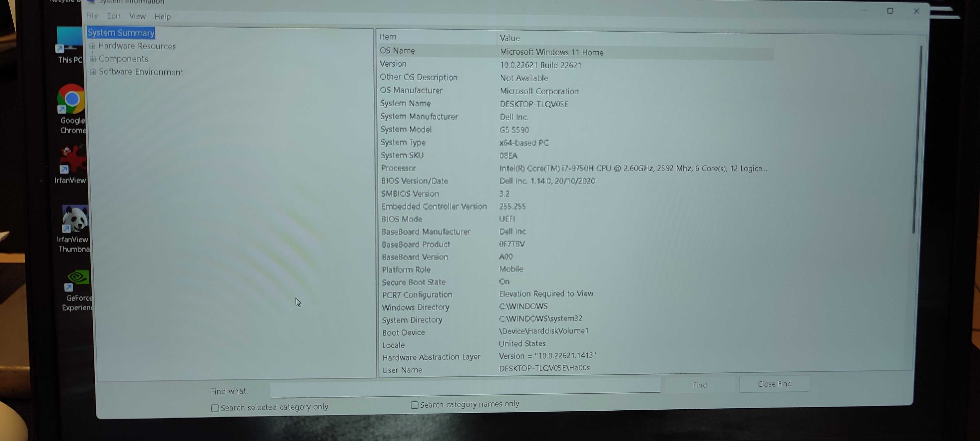Click the Find button to search
980x441 pixels.
tap(699, 384)
